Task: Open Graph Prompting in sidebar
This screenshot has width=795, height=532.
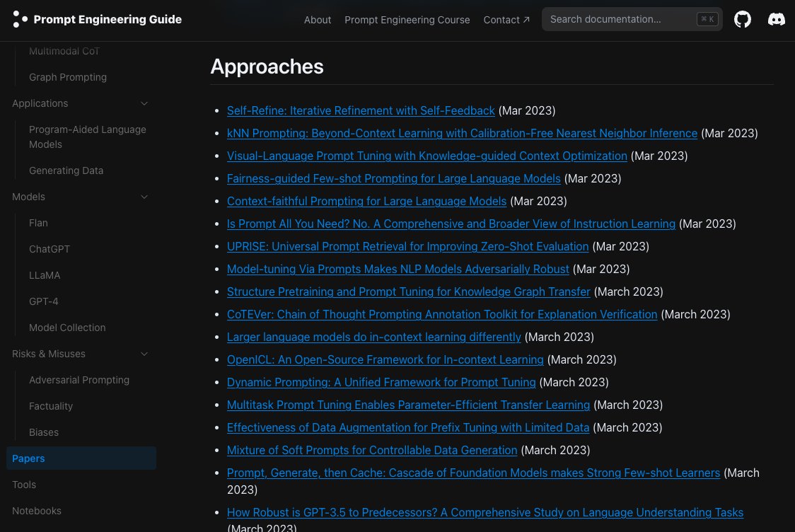Action: [68, 77]
